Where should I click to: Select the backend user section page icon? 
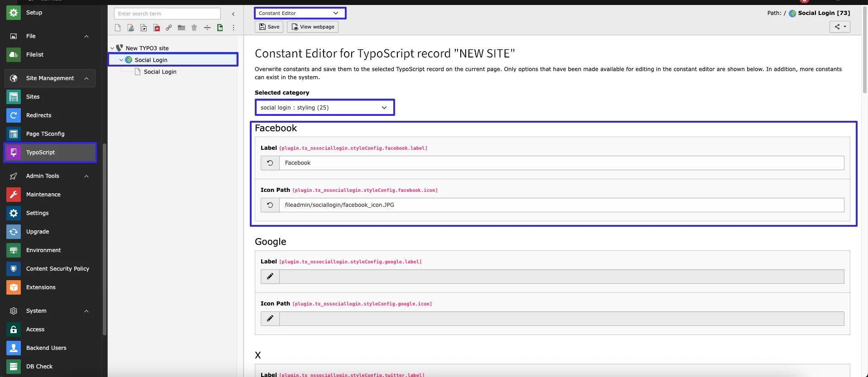(x=130, y=28)
